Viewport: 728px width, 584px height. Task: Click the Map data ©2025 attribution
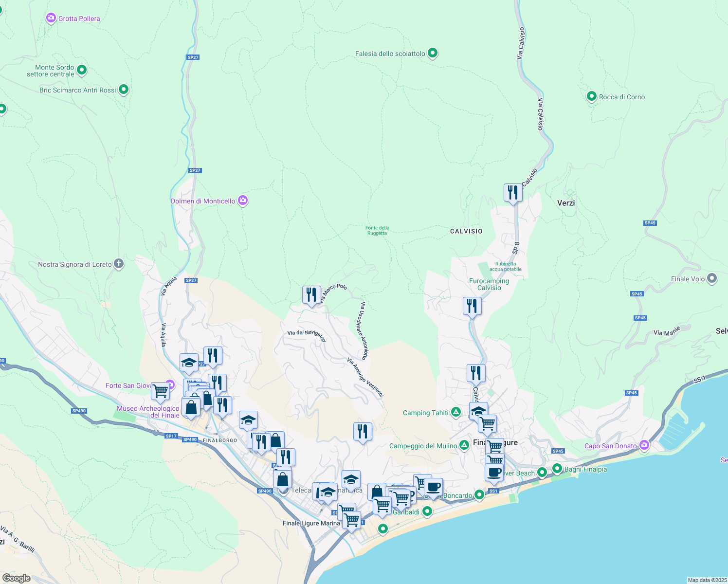(707, 580)
